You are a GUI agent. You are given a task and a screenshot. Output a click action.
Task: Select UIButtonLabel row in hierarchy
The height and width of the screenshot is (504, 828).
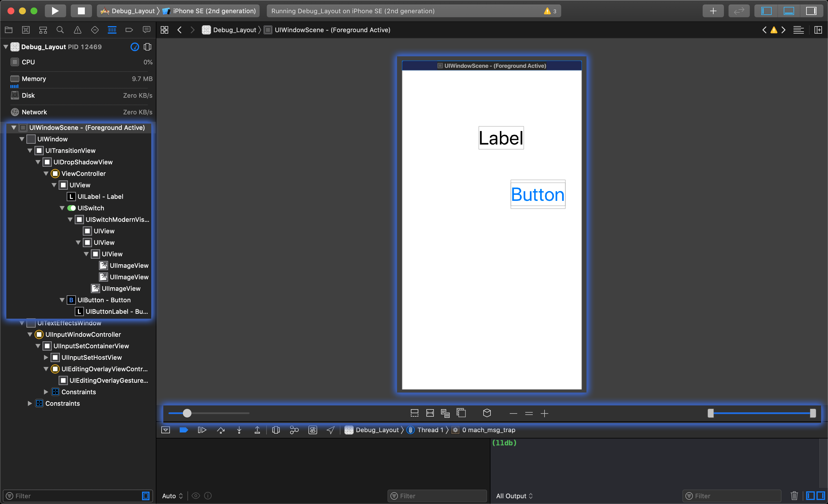112,311
